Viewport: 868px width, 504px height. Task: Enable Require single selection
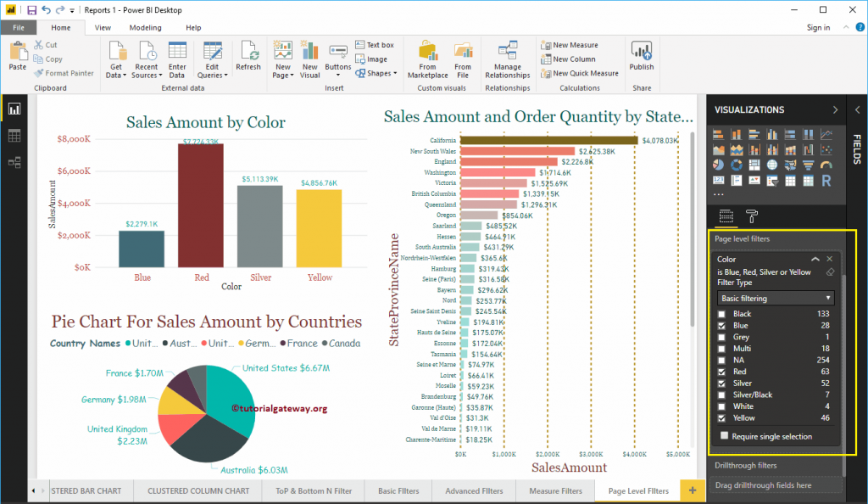(725, 434)
